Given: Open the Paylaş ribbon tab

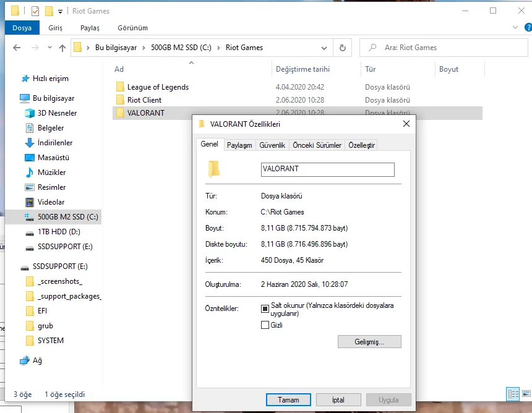Looking at the screenshot, I should [x=90, y=28].
